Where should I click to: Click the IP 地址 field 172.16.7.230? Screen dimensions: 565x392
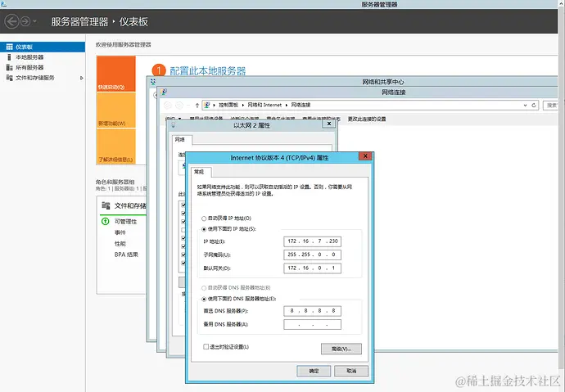pos(312,241)
